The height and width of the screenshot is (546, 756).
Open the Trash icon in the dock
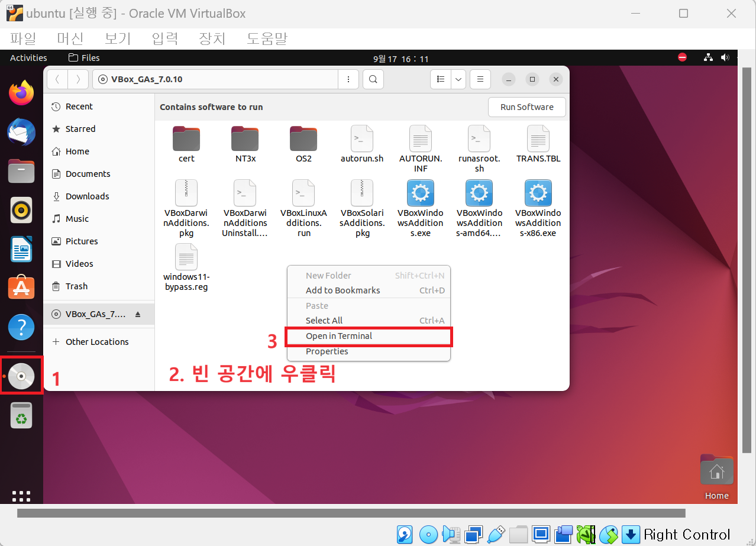coord(21,415)
